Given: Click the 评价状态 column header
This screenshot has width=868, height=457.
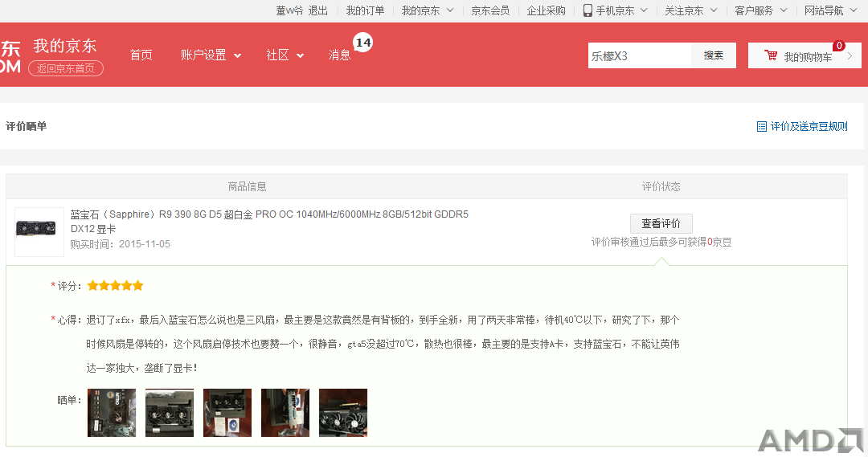Looking at the screenshot, I should pyautogui.click(x=661, y=186).
